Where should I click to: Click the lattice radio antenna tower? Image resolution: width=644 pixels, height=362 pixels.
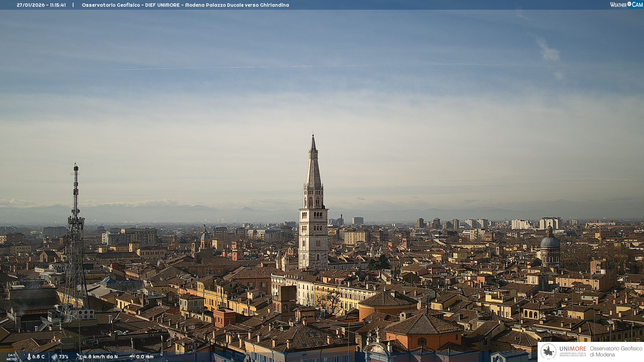75,235
